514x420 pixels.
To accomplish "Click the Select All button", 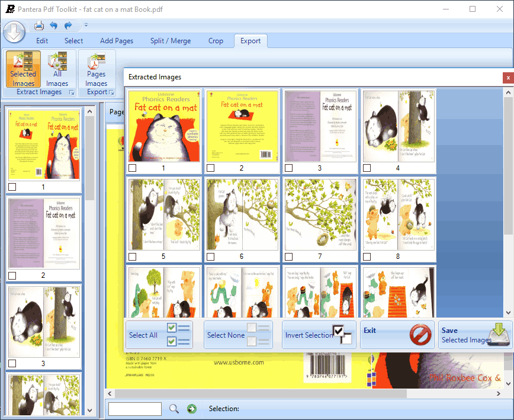I will tap(159, 335).
